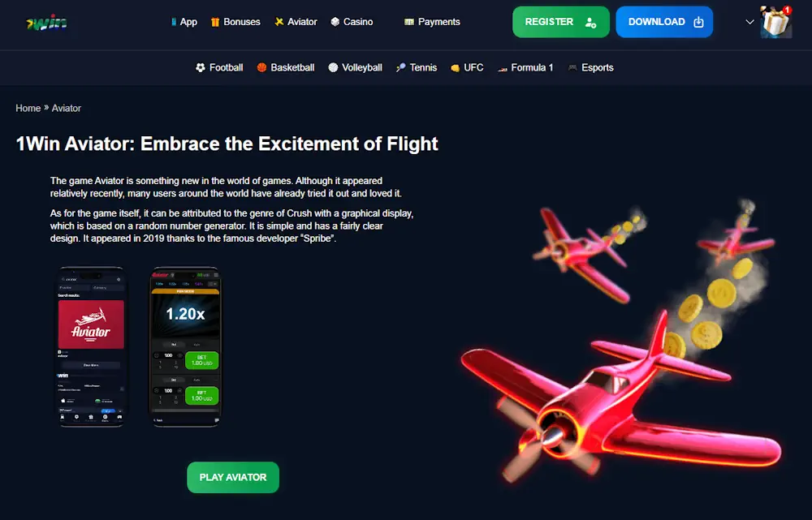Click the tennis racket icon
812x520 pixels.
[x=400, y=67]
